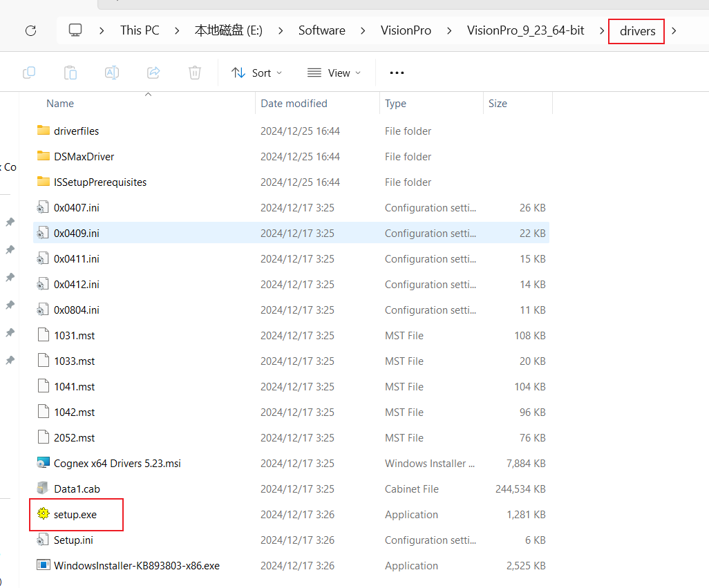
Task: Open the See more (...) menu
Action: (x=396, y=73)
